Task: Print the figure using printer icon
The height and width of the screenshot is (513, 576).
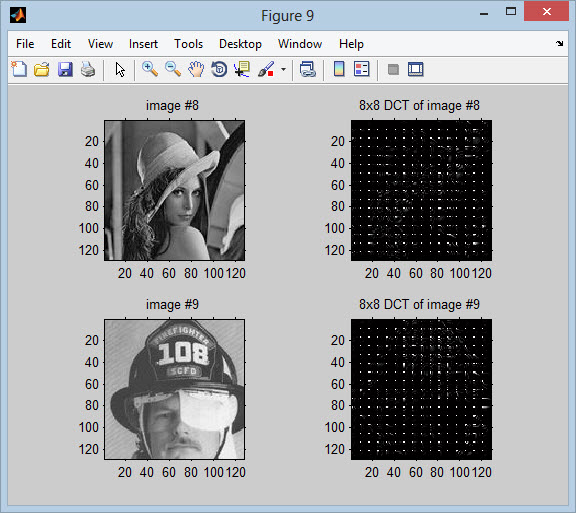Action: [x=88, y=69]
